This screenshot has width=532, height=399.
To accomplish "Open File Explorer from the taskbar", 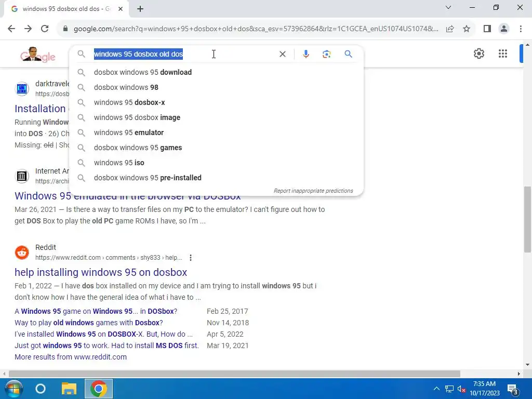I will [x=69, y=389].
